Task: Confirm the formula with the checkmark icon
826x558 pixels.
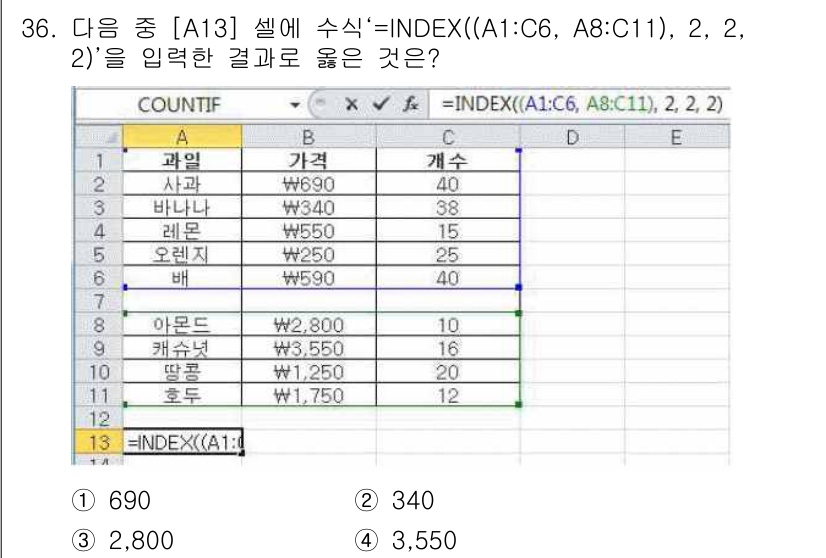Action: tap(380, 104)
